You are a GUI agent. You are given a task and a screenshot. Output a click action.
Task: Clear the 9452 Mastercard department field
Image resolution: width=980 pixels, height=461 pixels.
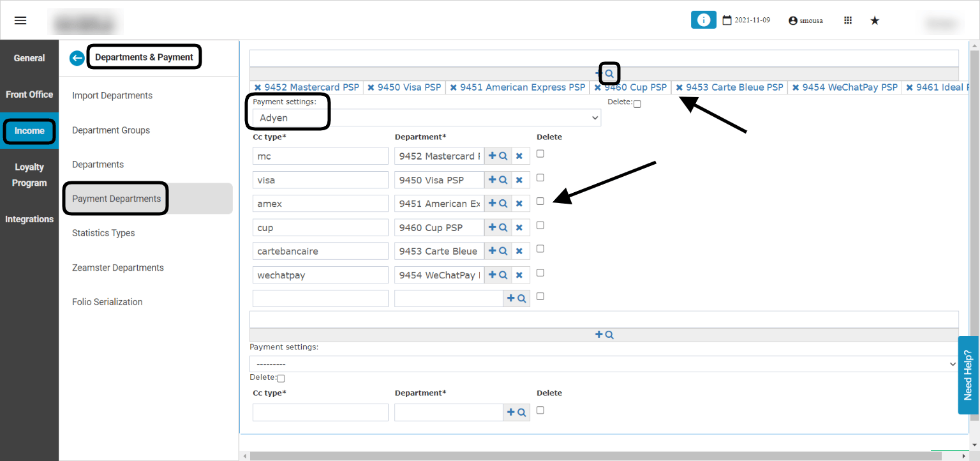point(520,156)
